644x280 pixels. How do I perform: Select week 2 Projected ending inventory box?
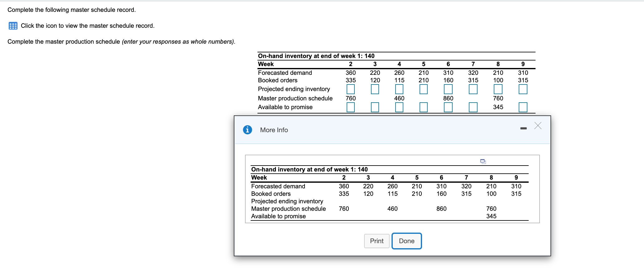click(x=351, y=89)
